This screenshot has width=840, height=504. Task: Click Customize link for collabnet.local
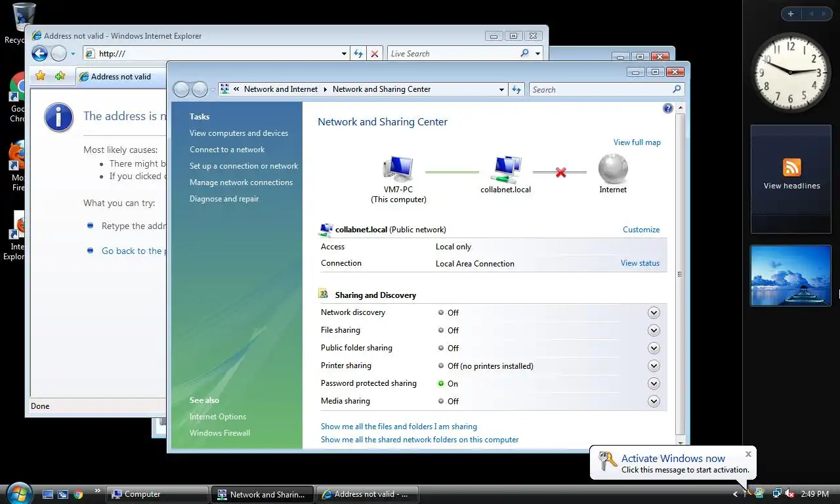pyautogui.click(x=641, y=230)
